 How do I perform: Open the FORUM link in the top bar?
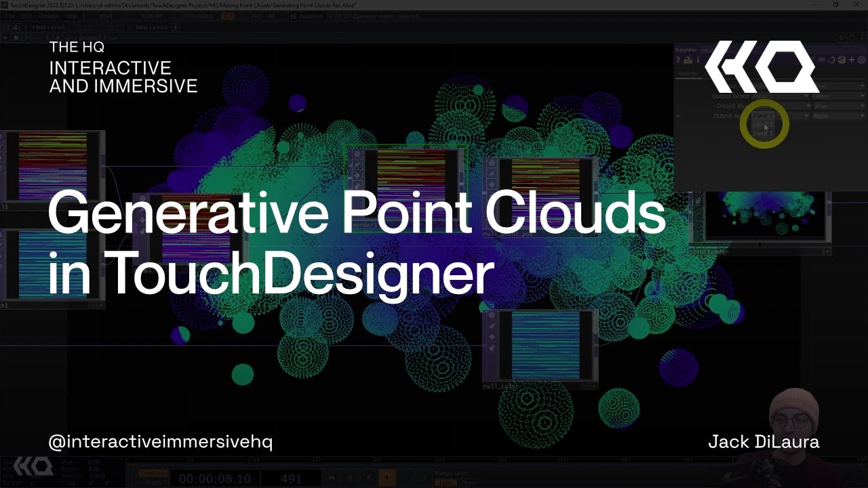click(151, 16)
